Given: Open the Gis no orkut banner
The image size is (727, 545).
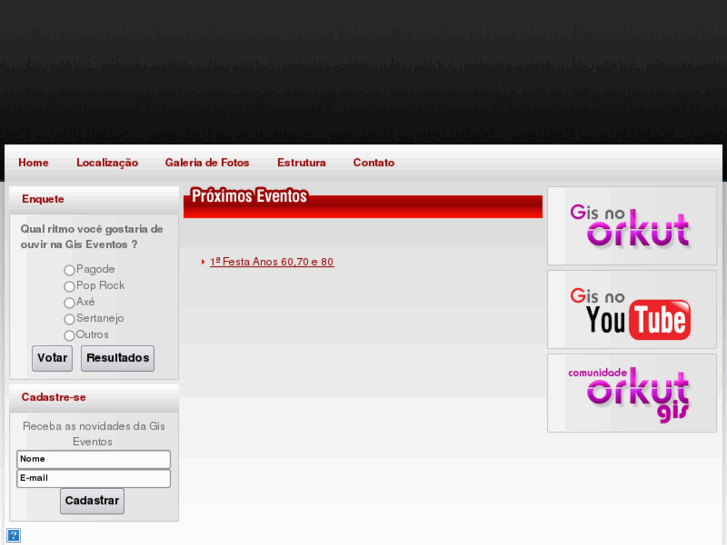Looking at the screenshot, I should 632,226.
